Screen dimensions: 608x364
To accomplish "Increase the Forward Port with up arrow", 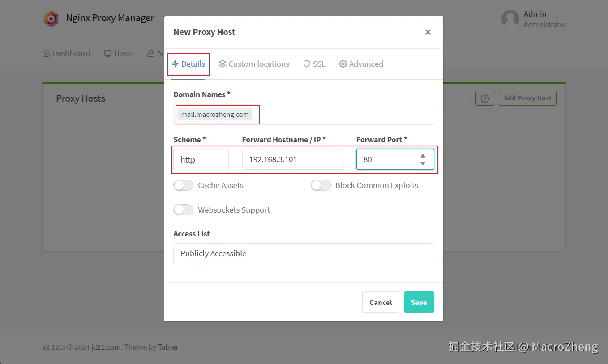I will point(423,156).
